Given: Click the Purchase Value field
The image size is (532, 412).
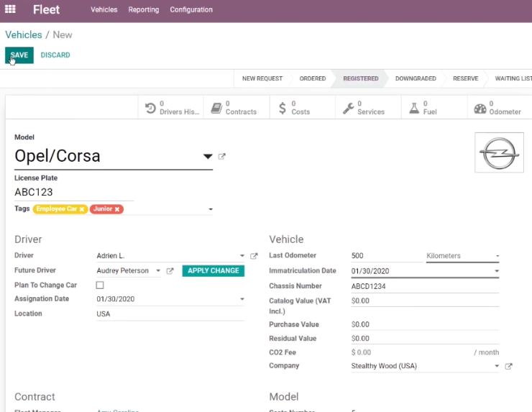Looking at the screenshot, I should (425, 324).
